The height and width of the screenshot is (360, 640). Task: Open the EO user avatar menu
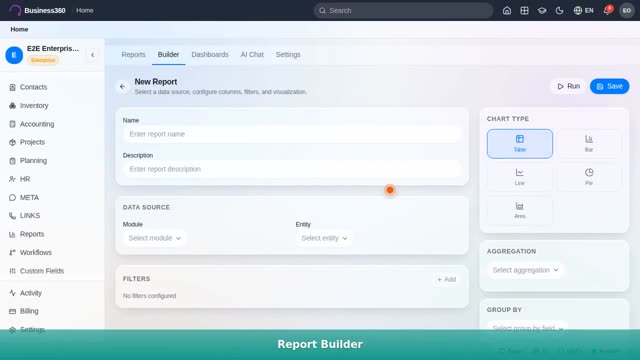point(627,11)
